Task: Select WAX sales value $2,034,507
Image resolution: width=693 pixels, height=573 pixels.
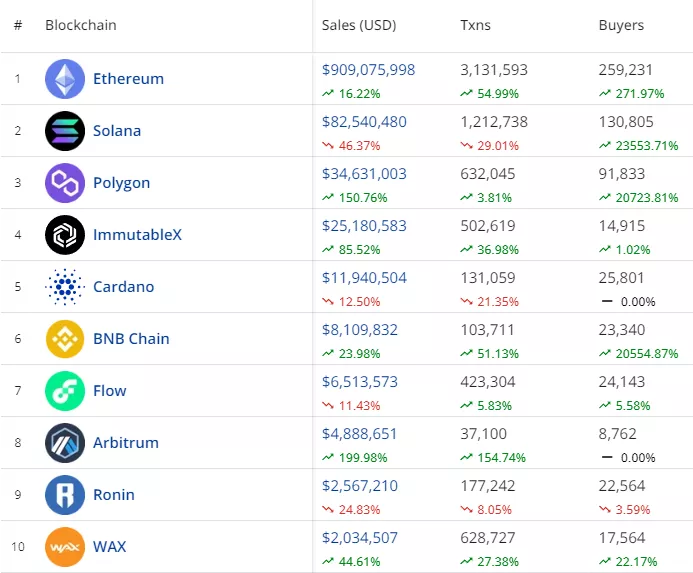Action: point(360,538)
